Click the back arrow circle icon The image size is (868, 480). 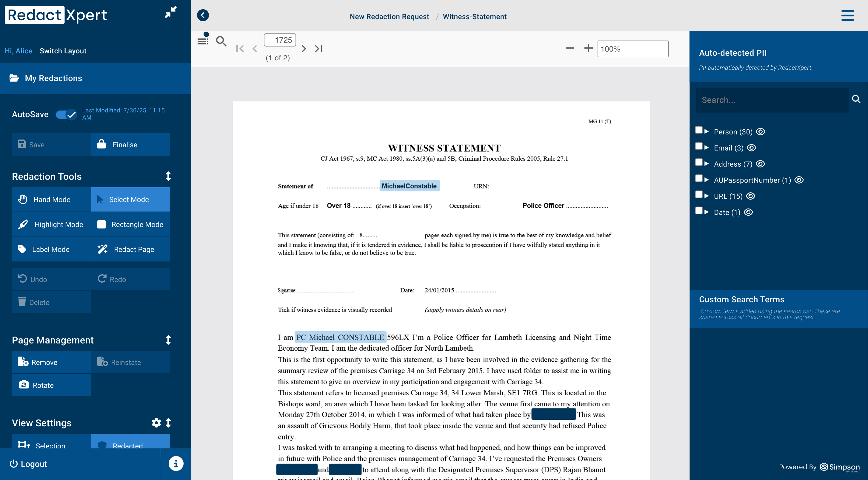(203, 15)
